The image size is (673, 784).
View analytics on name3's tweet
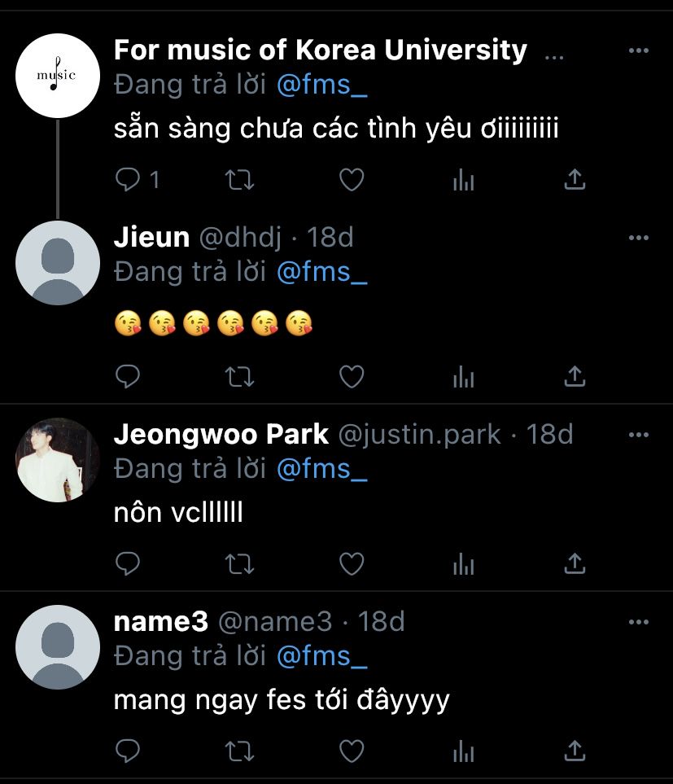point(463,749)
